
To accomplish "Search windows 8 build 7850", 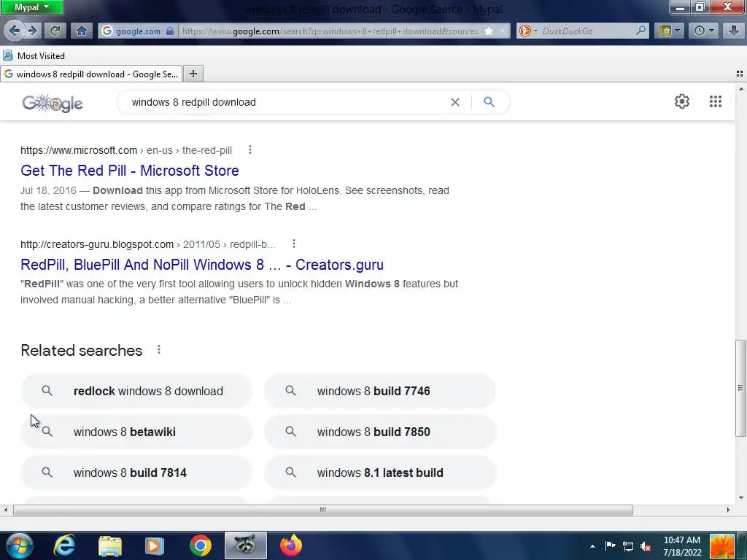I will pos(379,432).
